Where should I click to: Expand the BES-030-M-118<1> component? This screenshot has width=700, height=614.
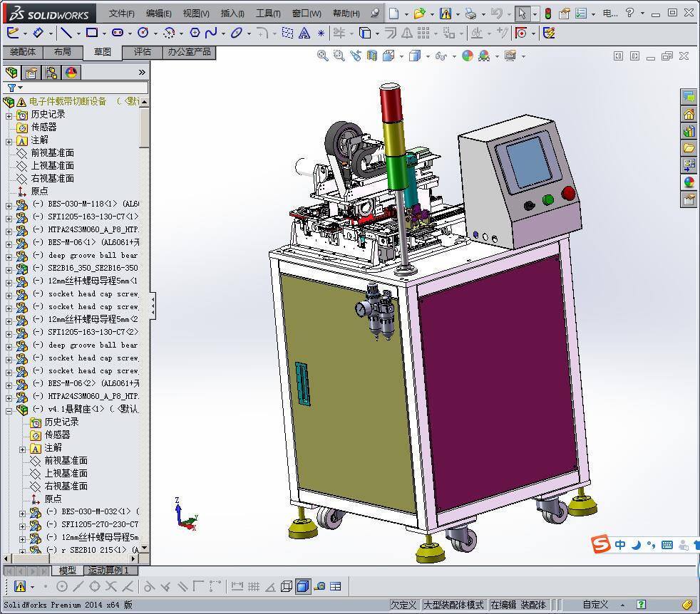9,206
